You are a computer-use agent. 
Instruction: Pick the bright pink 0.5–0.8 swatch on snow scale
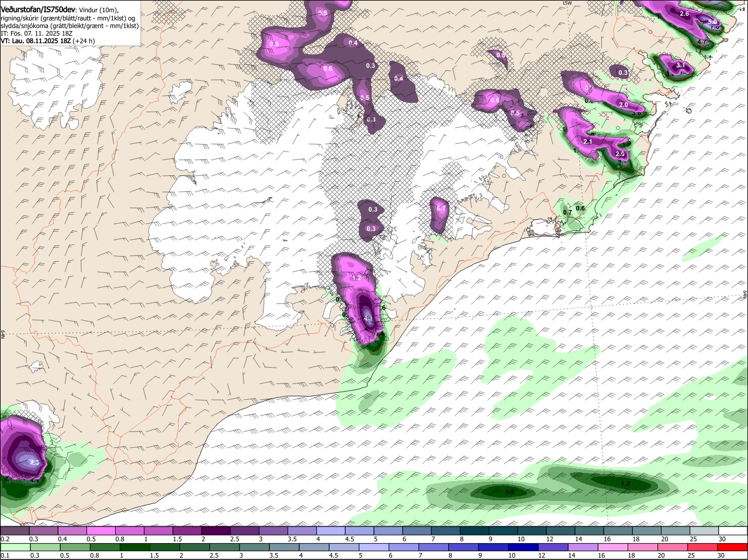(x=101, y=531)
